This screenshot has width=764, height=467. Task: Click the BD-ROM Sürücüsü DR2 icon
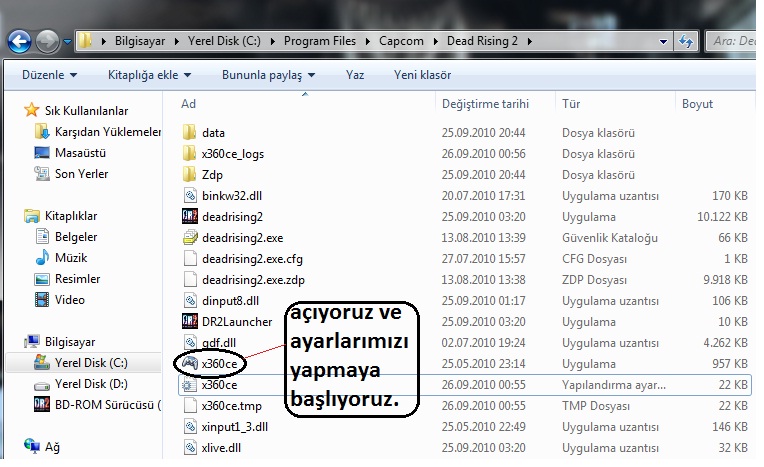42,404
